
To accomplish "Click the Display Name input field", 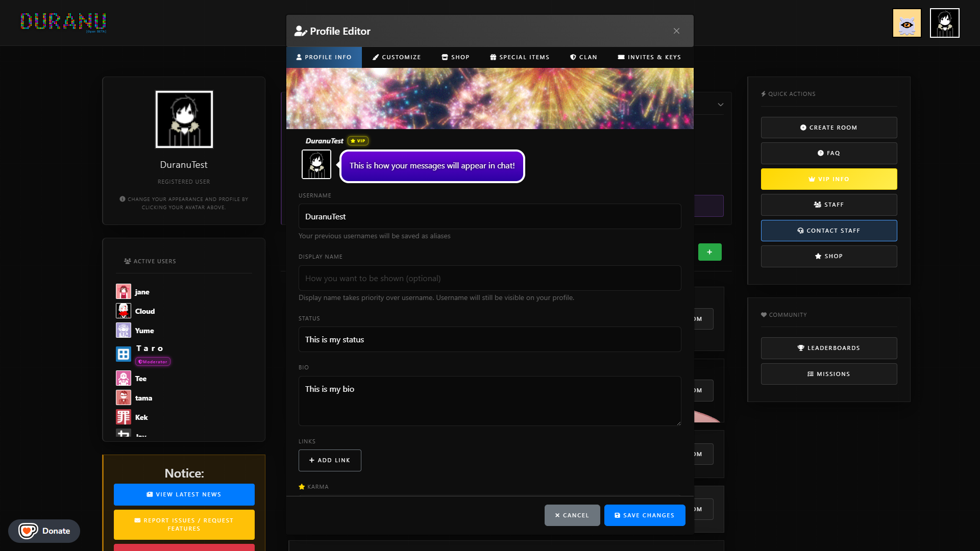I will tap(489, 278).
